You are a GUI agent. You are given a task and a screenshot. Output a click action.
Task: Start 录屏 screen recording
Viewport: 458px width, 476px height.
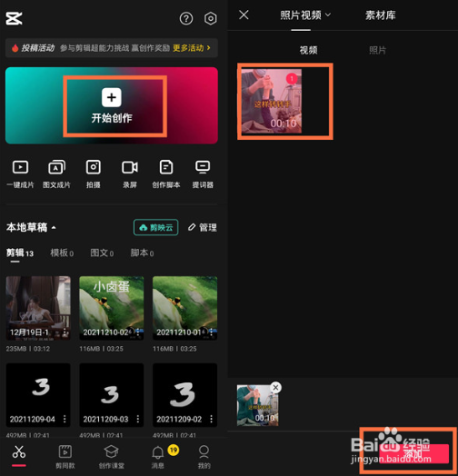click(x=130, y=174)
